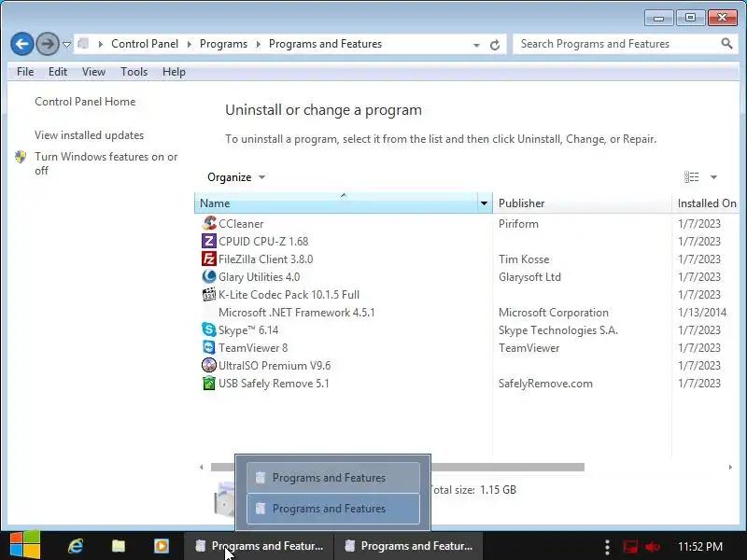Image resolution: width=747 pixels, height=560 pixels.
Task: Click the Glarysoft Ltd publisher cell
Action: coord(529,276)
